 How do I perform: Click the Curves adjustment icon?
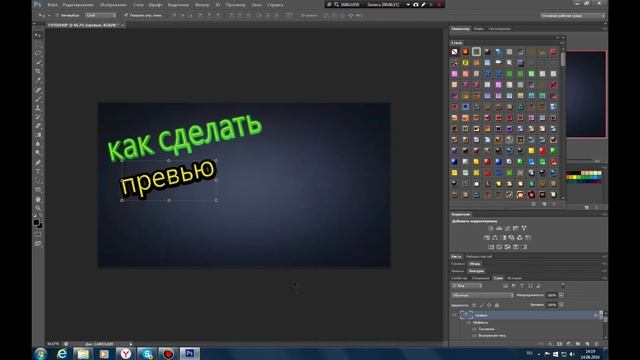pos(507,228)
